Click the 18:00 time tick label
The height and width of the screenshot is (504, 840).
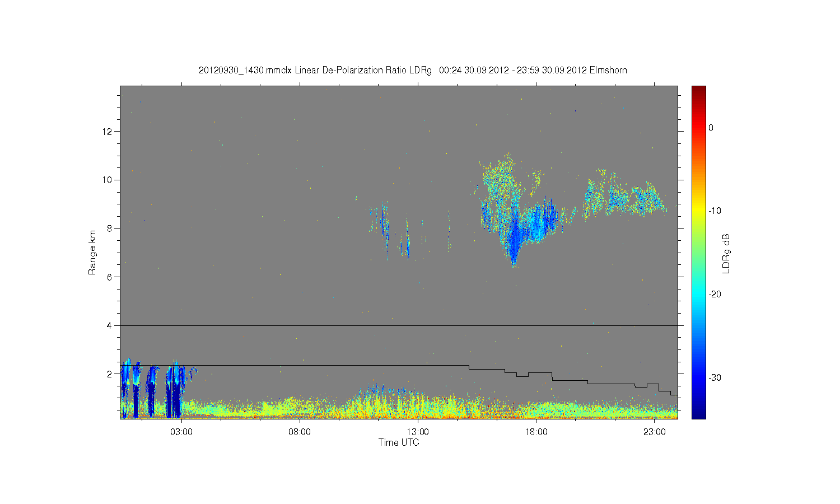[x=536, y=432]
